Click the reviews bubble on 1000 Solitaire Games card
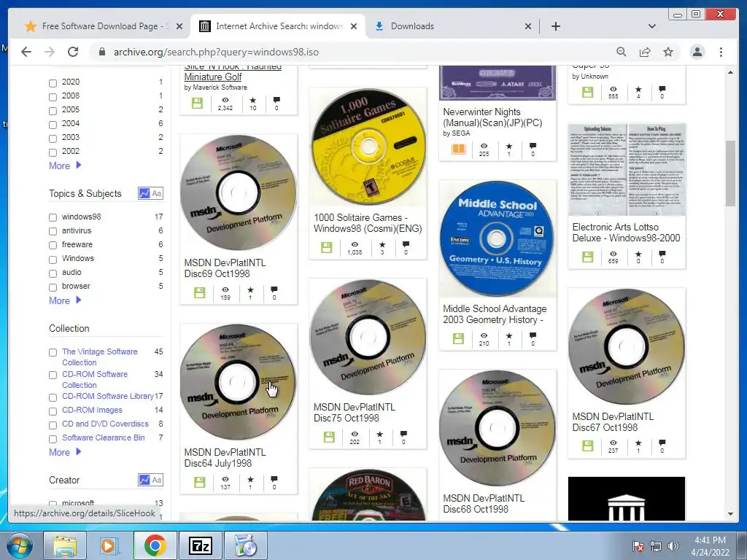747x560 pixels. [x=406, y=244]
